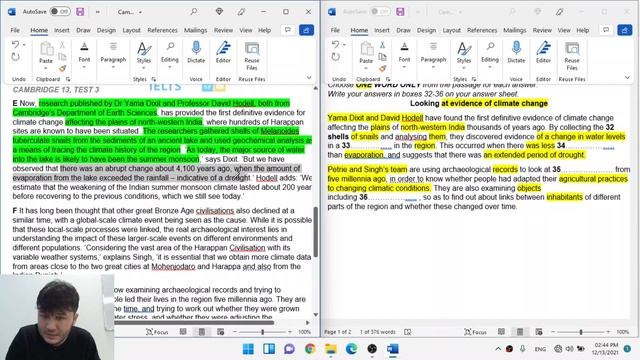The width and height of the screenshot is (640, 360).
Task: Open Comments pane in left Word window
Action: coord(288,30)
